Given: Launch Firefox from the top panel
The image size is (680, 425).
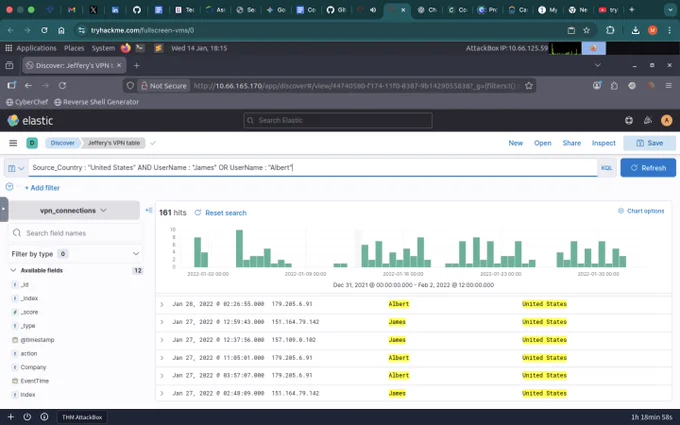Looking at the screenshot, I should coord(125,48).
